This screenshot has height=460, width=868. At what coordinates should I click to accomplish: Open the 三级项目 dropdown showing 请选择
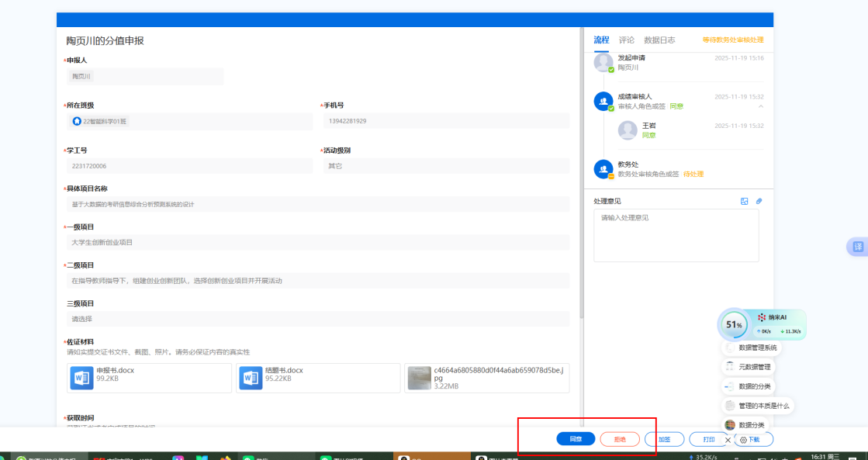pyautogui.click(x=318, y=319)
